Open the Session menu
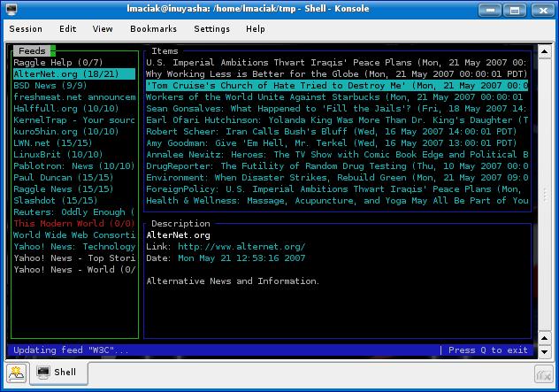The image size is (559, 392). (x=26, y=29)
